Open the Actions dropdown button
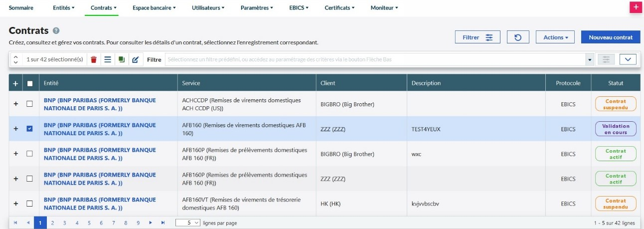 (x=555, y=37)
